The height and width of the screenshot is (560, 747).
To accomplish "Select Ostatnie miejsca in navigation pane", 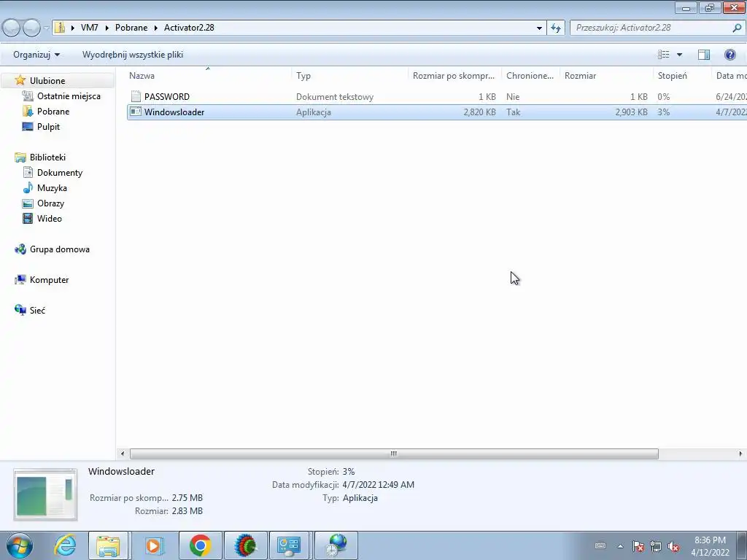I will coord(69,96).
